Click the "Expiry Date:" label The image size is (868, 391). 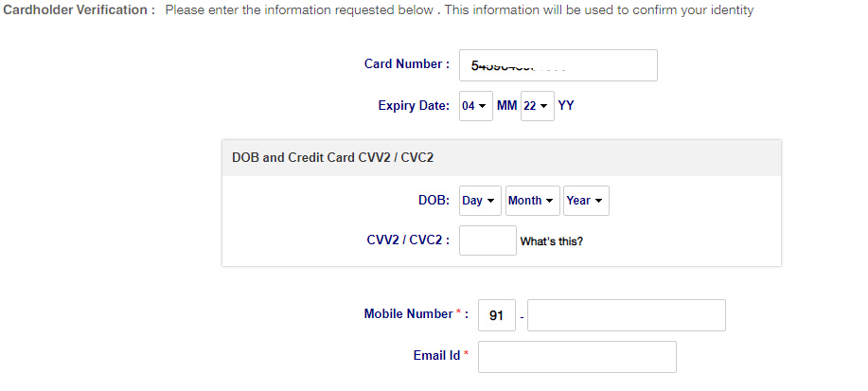click(414, 106)
